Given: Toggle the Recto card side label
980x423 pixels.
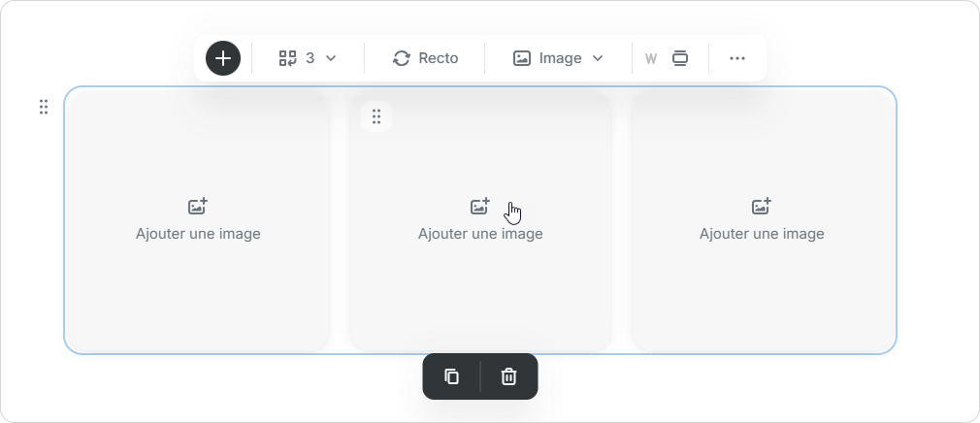Looking at the screenshot, I should [x=439, y=58].
